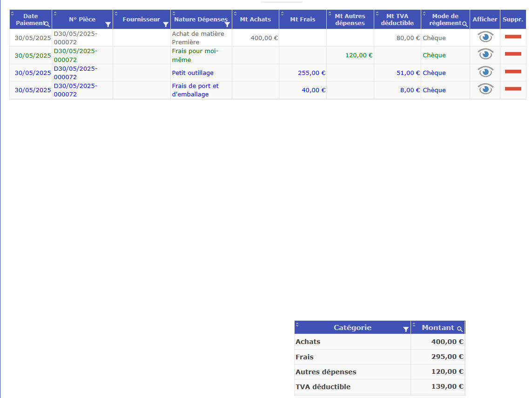This screenshot has width=532, height=398.
Task: Display the Petit outillage entry via eye icon
Action: pos(485,72)
